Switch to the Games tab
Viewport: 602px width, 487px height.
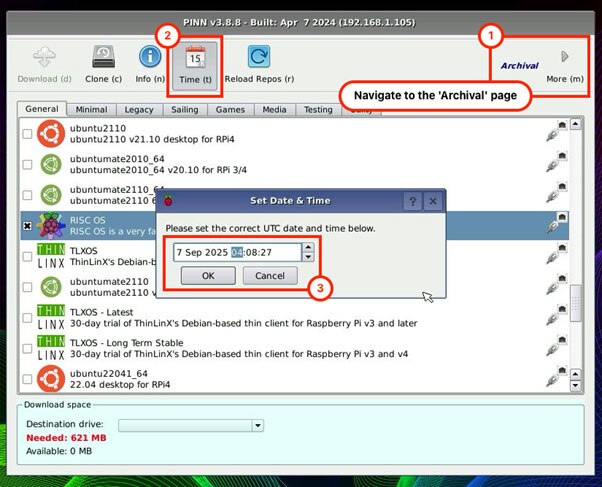230,110
